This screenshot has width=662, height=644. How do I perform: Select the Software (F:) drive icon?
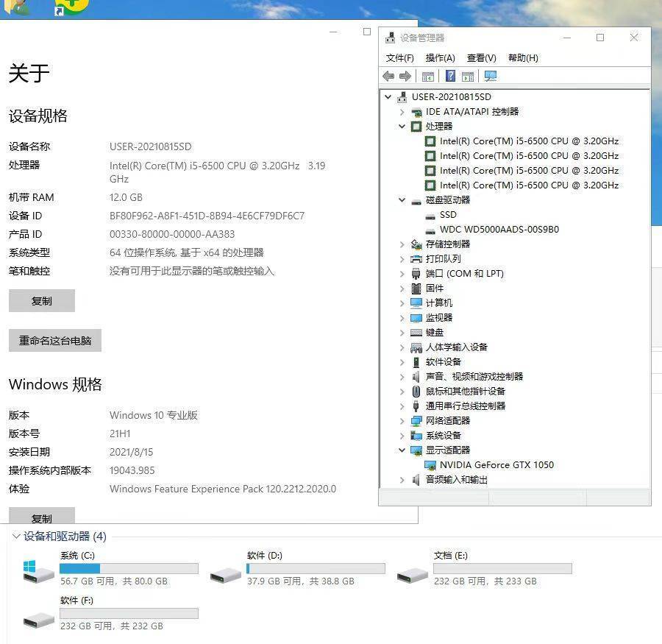[x=38, y=620]
